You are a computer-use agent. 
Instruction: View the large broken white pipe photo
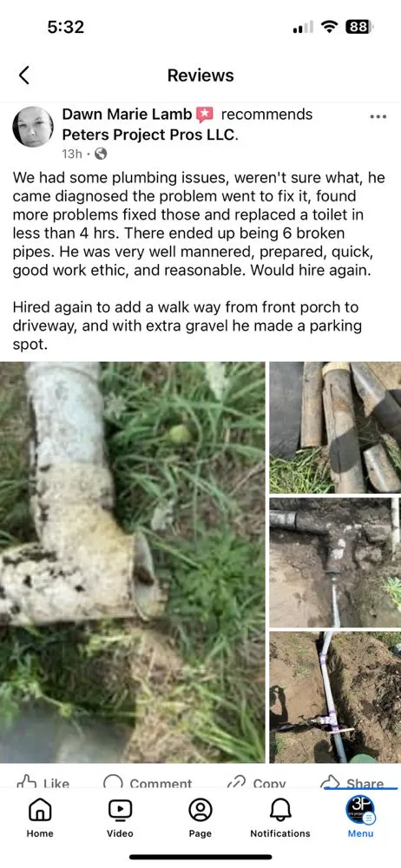(133, 562)
